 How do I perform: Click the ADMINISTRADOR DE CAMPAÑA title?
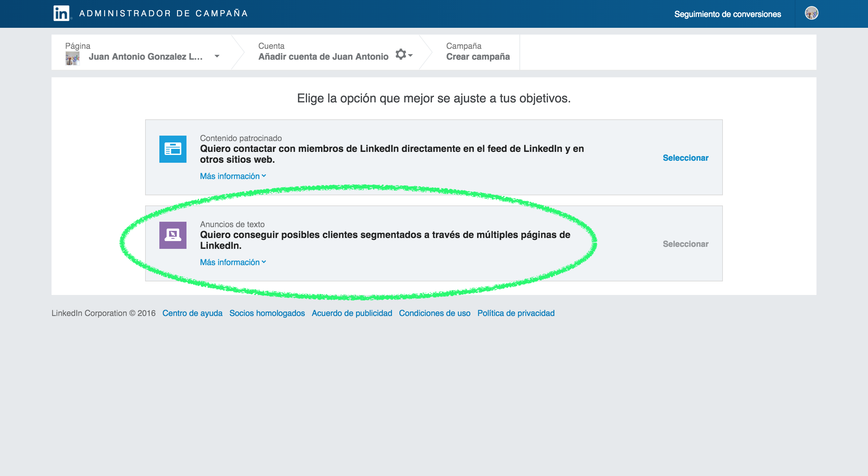[x=164, y=13]
